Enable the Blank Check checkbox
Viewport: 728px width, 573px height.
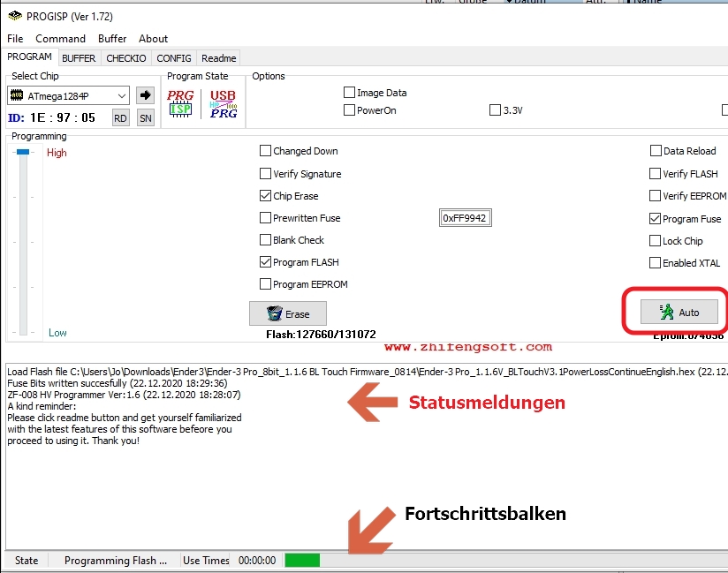pos(265,240)
